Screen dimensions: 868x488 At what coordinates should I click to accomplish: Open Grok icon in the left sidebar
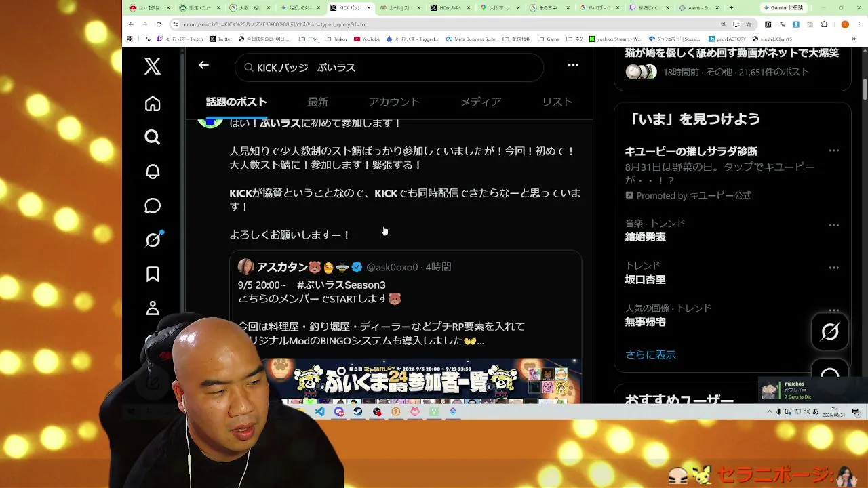(x=153, y=239)
